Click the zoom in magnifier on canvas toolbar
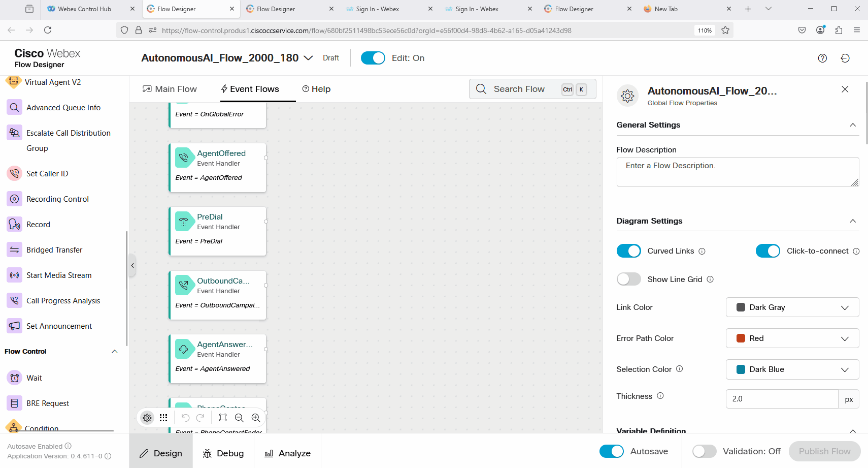 (256, 418)
